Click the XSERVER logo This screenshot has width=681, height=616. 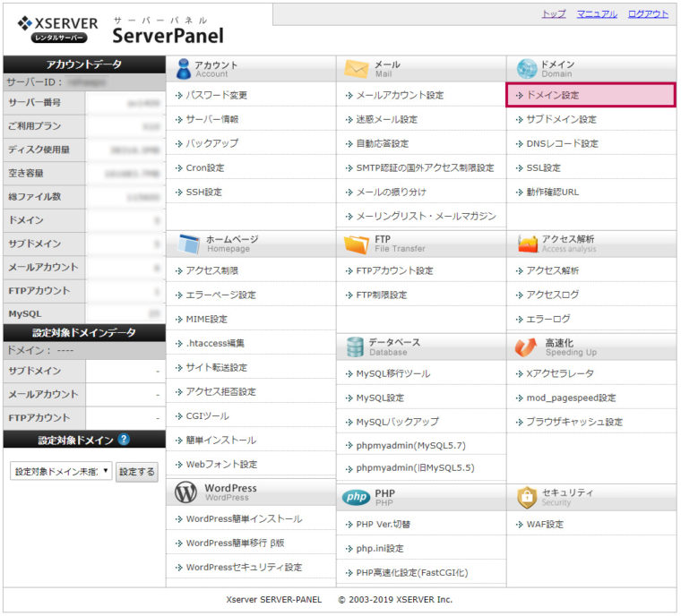pyautogui.click(x=57, y=29)
